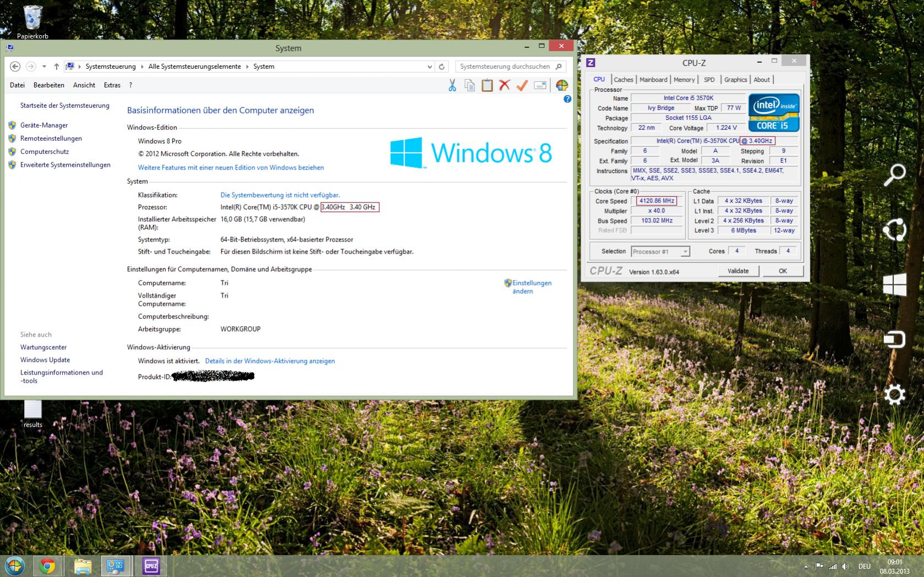Open File Explorer from the taskbar
This screenshot has width=924, height=577.
tap(83, 566)
